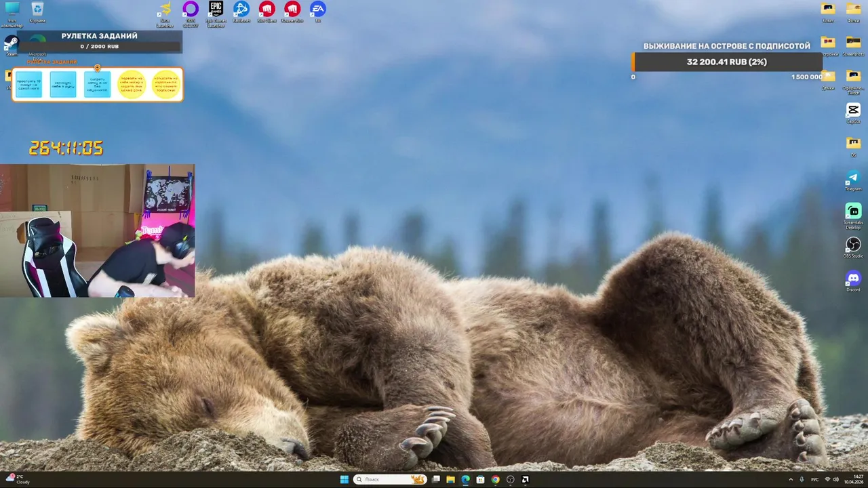Select the yellow star launcher shortcut beside GOG GALAXY
The width and height of the screenshot is (868, 488).
(x=165, y=13)
